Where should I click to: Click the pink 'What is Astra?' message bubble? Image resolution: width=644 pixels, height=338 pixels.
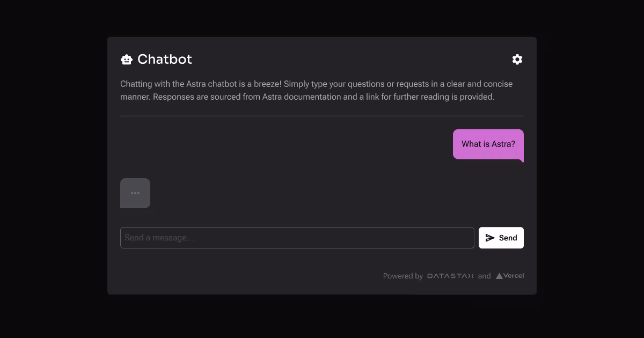488,144
